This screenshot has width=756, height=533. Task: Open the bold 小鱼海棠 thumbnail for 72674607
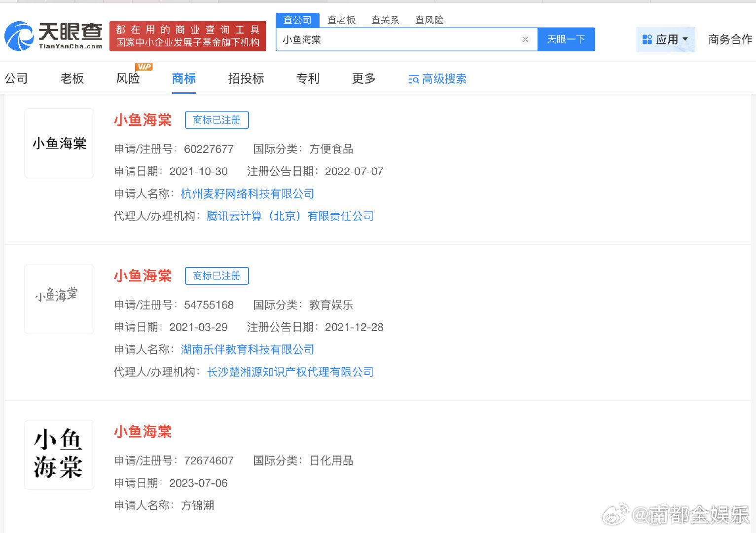tap(59, 455)
